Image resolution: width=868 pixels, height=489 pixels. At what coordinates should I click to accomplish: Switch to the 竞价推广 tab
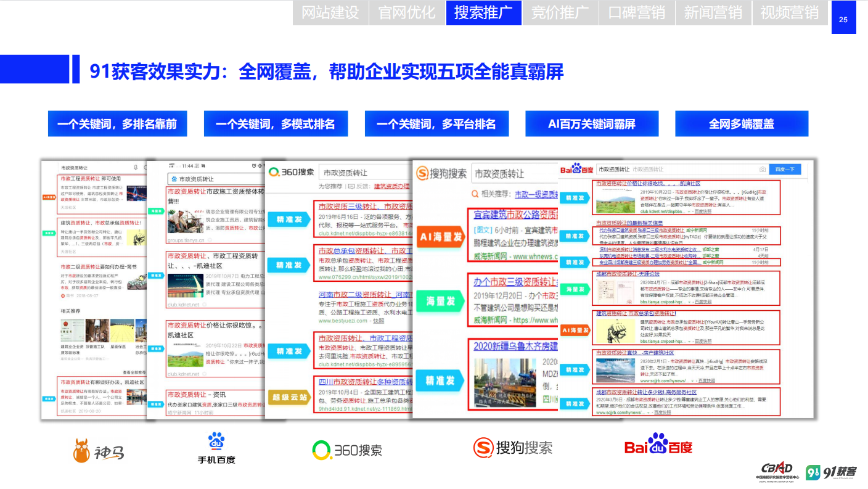[560, 12]
